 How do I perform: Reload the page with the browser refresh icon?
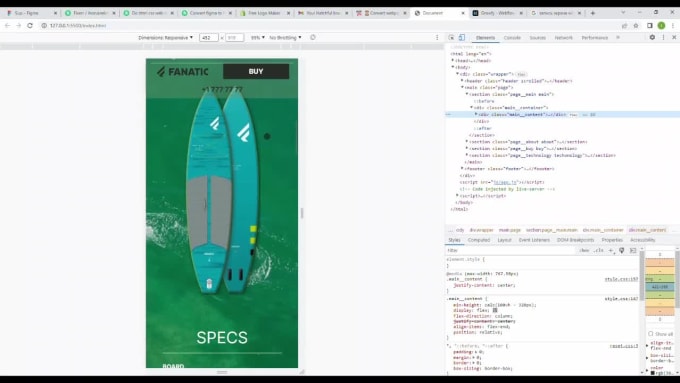(30, 26)
